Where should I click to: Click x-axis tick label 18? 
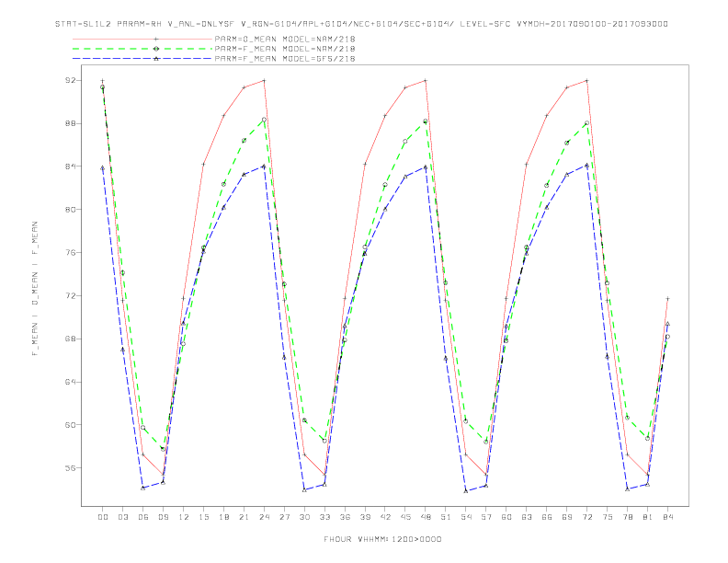pos(223,517)
